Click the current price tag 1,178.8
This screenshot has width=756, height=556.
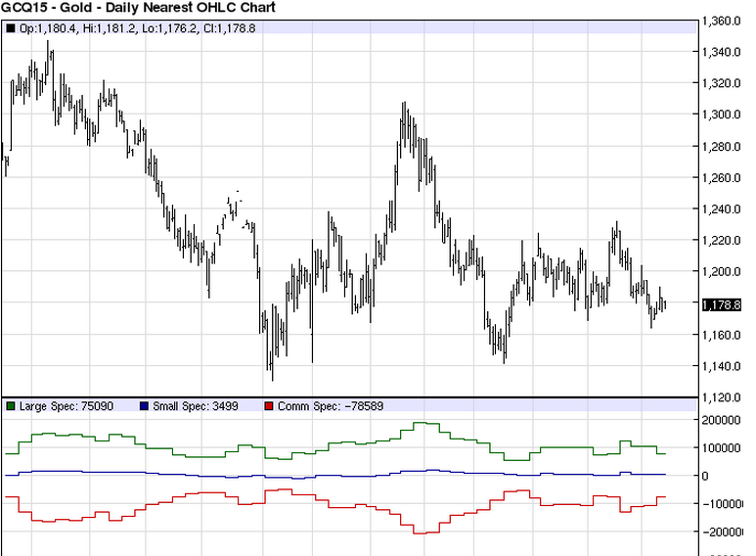(x=722, y=305)
